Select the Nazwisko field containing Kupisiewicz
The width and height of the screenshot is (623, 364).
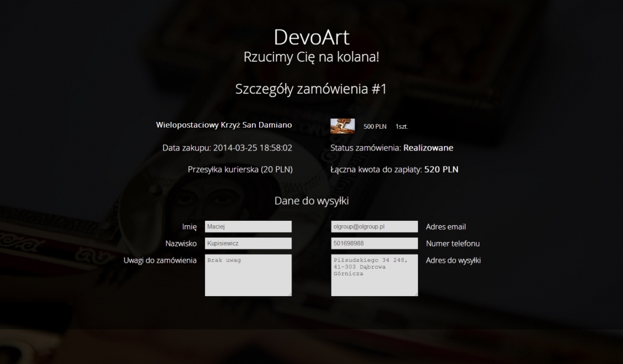249,243
